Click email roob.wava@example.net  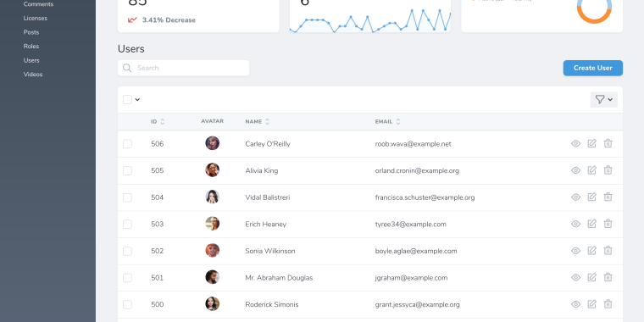pyautogui.click(x=413, y=144)
